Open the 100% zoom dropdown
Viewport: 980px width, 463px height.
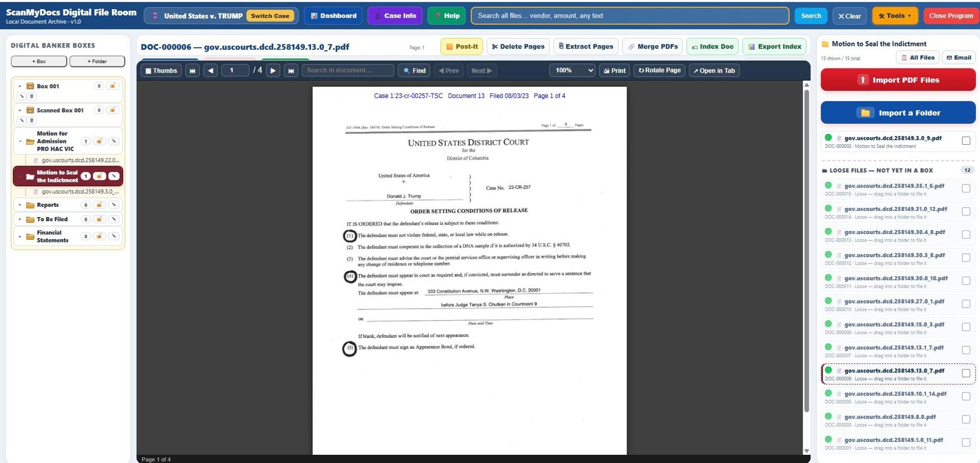(573, 71)
